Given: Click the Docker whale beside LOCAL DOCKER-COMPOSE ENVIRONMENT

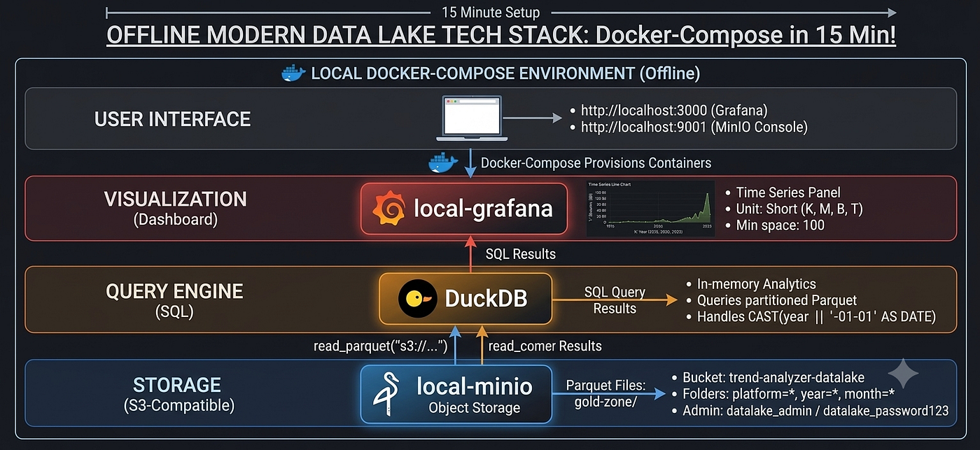Looking at the screenshot, I should click(293, 73).
